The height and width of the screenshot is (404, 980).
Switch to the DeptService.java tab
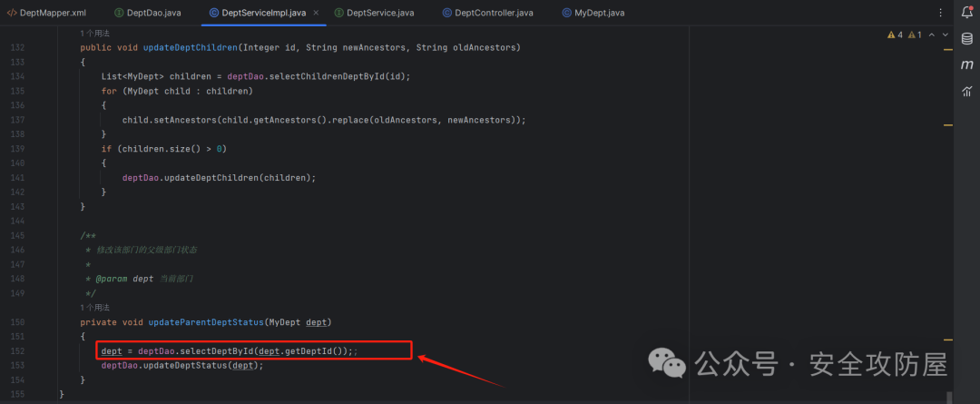(x=374, y=13)
